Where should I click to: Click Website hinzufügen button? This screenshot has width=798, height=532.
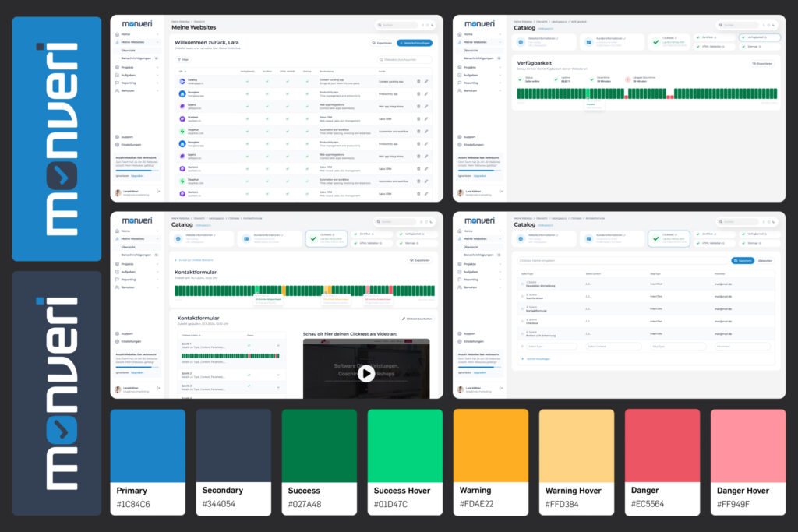click(x=415, y=43)
